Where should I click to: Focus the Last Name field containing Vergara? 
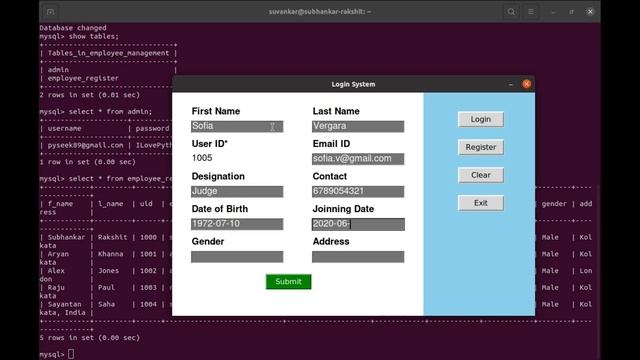pos(358,126)
